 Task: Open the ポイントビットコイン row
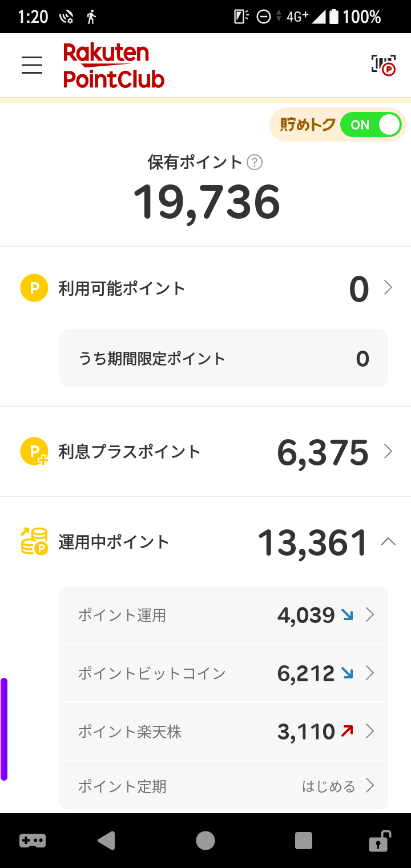[224, 673]
